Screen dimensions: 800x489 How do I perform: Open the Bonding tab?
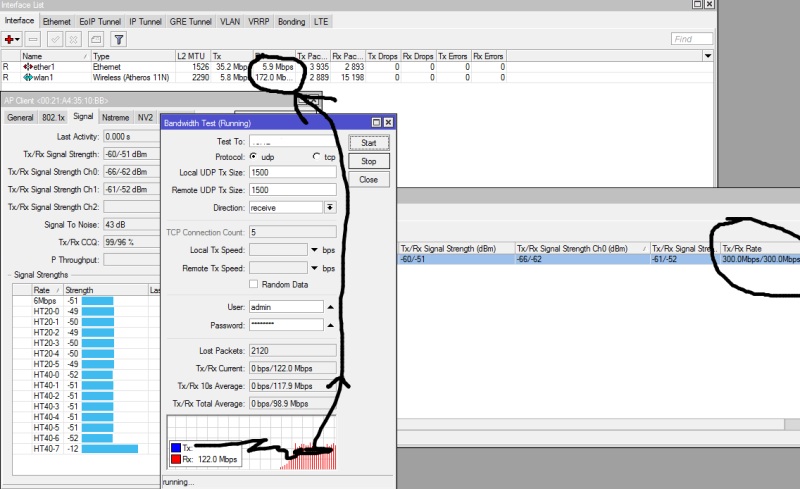291,21
